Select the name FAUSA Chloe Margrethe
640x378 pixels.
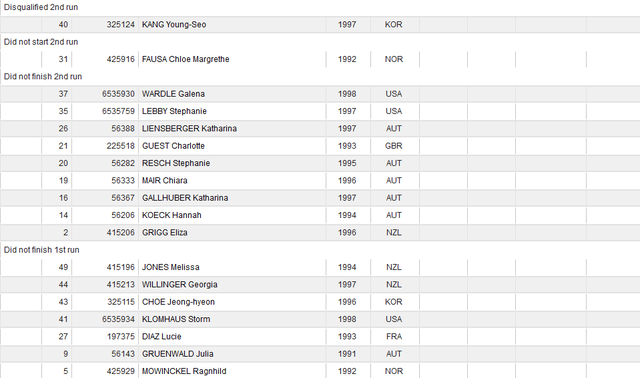(185, 59)
